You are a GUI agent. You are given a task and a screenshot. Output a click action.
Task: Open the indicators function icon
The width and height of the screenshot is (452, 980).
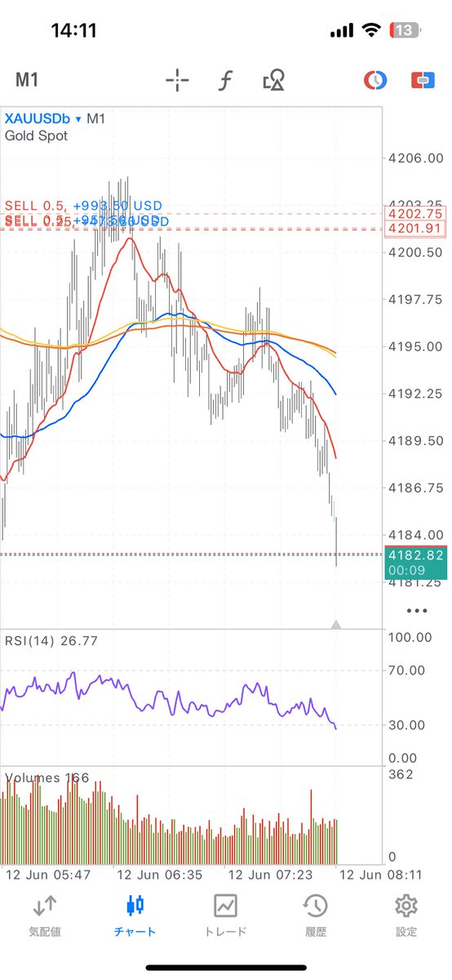pos(225,80)
